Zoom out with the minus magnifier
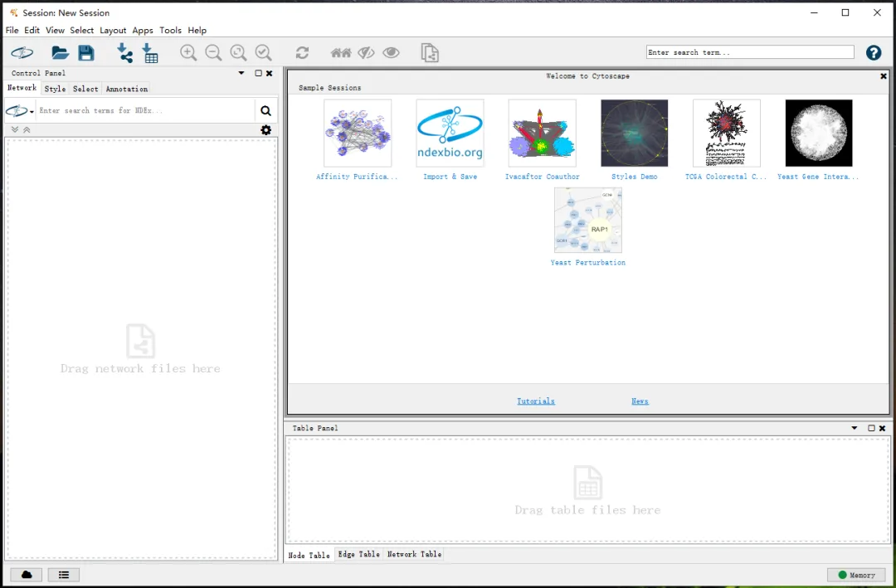 click(x=213, y=52)
